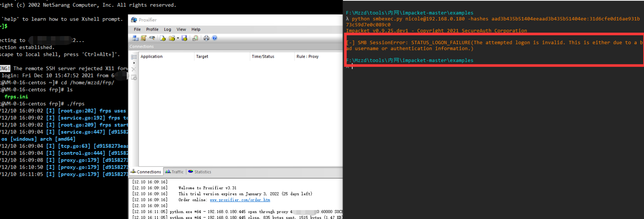644x219 pixels.
Task: Open the Profile menu
Action: coord(152,29)
